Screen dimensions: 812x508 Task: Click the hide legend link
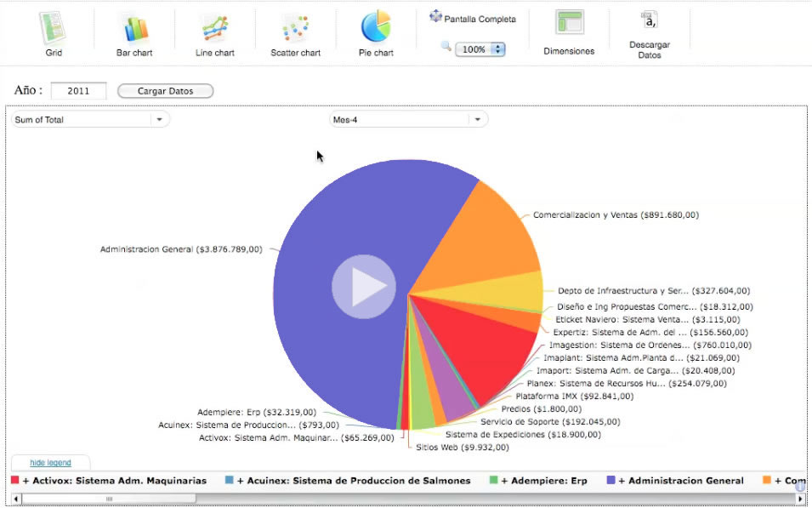pyautogui.click(x=50, y=462)
